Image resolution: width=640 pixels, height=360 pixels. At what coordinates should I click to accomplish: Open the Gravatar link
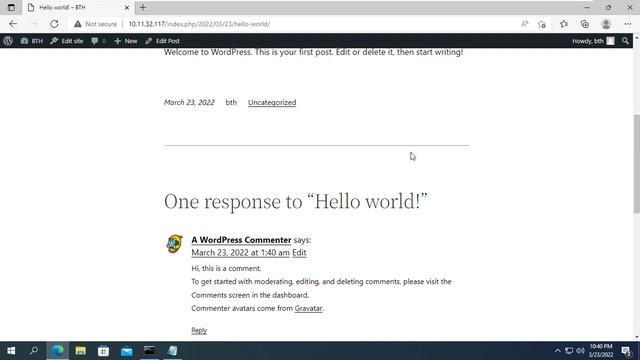308,309
